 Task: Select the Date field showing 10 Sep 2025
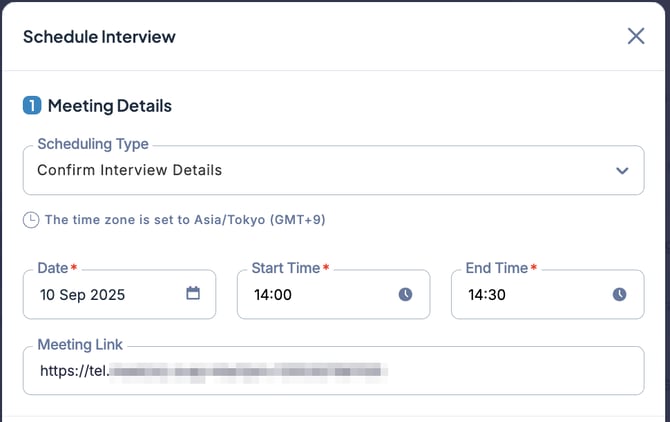100,295
